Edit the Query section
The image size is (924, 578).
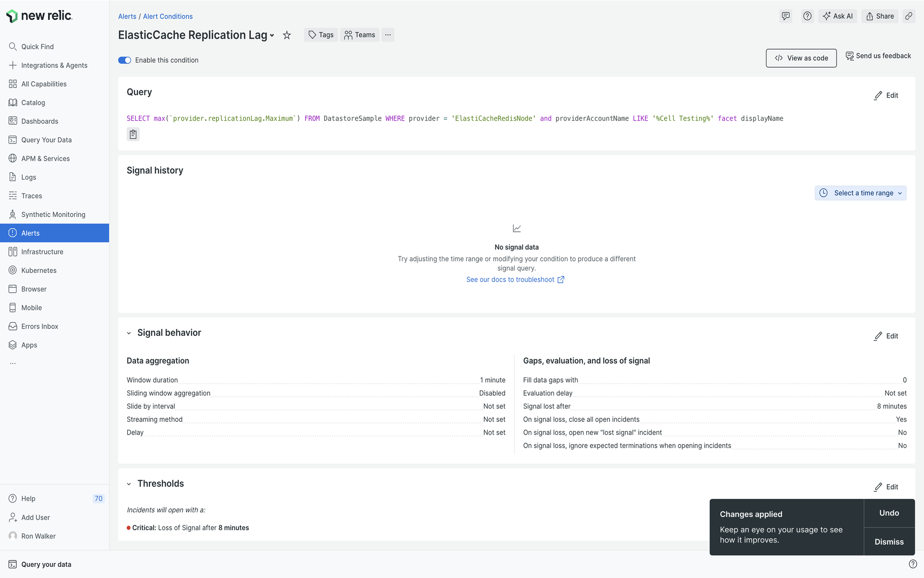click(x=886, y=95)
